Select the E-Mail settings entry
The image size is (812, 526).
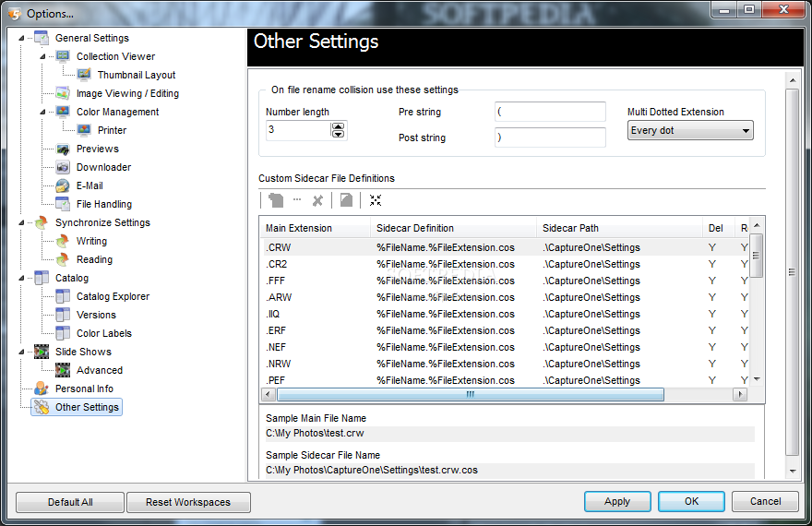(x=90, y=185)
